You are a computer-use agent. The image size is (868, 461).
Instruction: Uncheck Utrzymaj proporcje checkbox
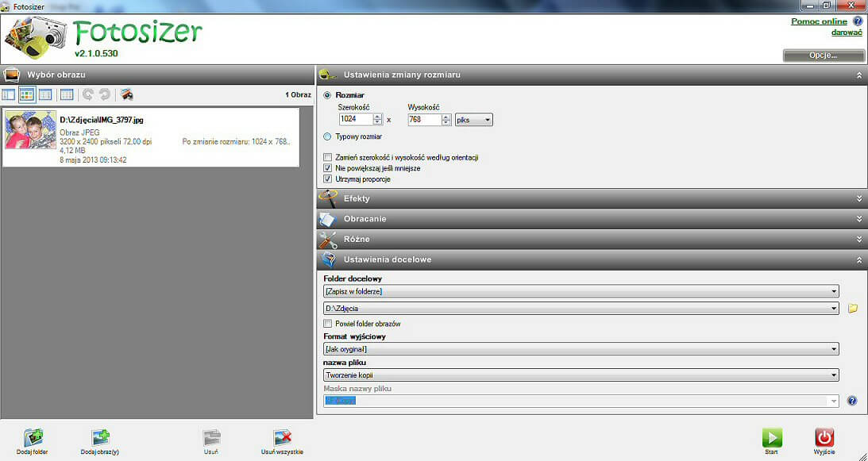[328, 179]
